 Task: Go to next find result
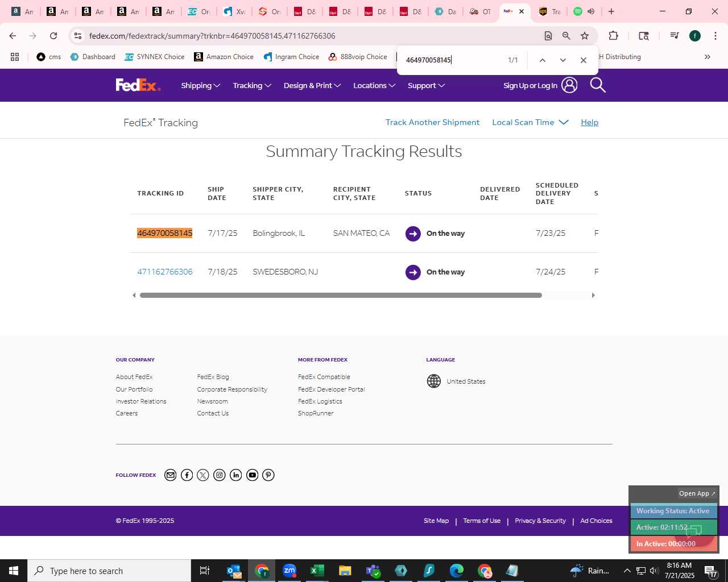click(x=563, y=60)
